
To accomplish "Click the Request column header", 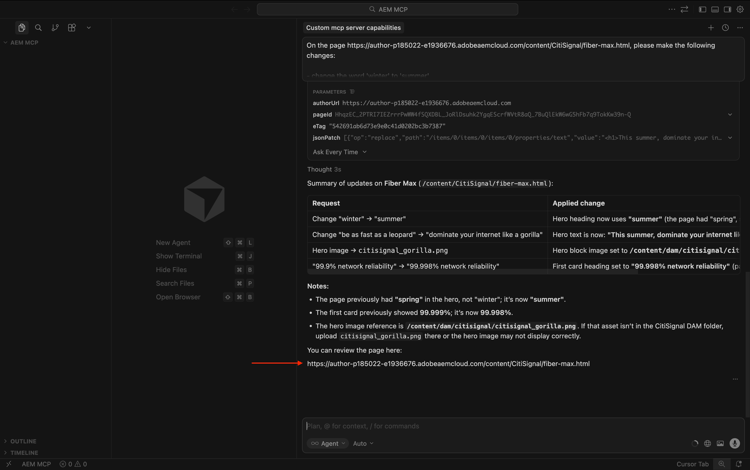I will tap(326, 203).
